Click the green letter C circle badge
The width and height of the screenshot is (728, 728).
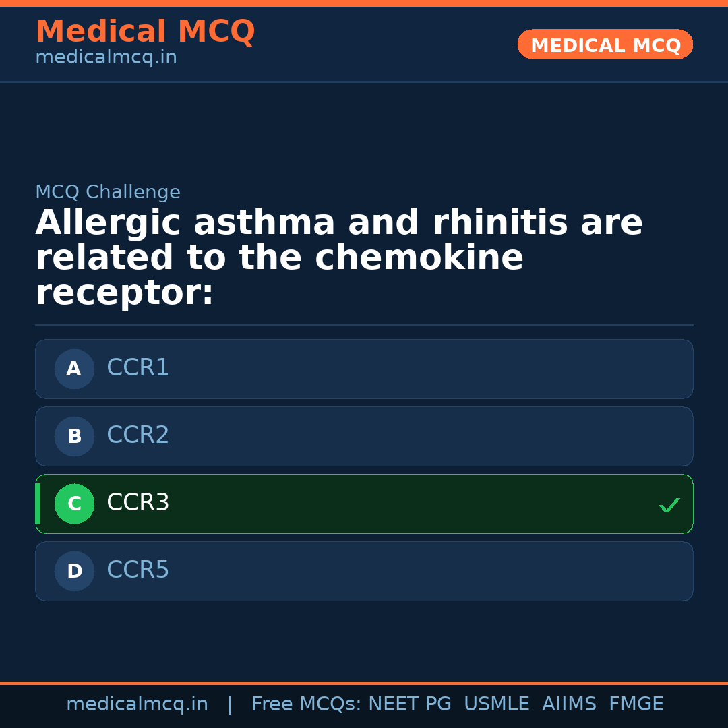pyautogui.click(x=74, y=504)
